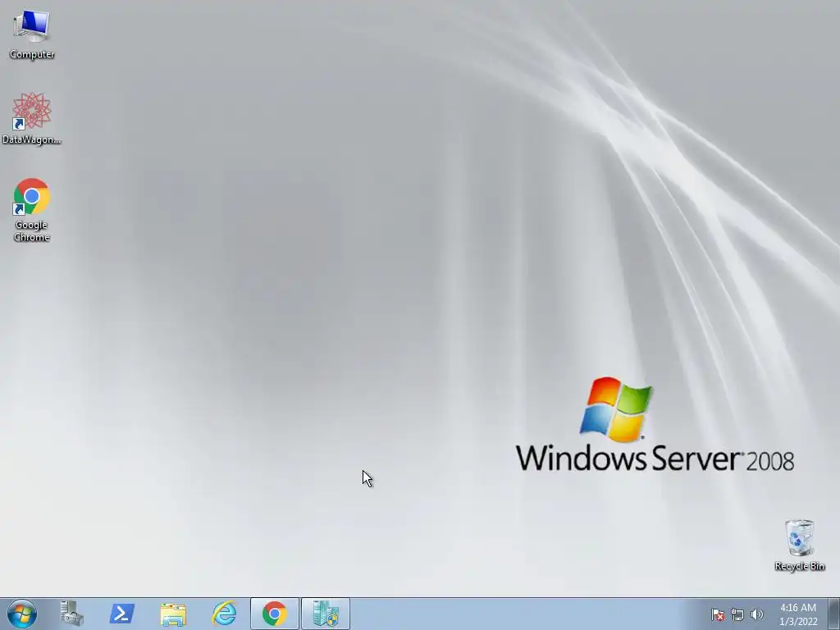
Task: Switch to Google Chrome taskbar button
Action: [274, 614]
